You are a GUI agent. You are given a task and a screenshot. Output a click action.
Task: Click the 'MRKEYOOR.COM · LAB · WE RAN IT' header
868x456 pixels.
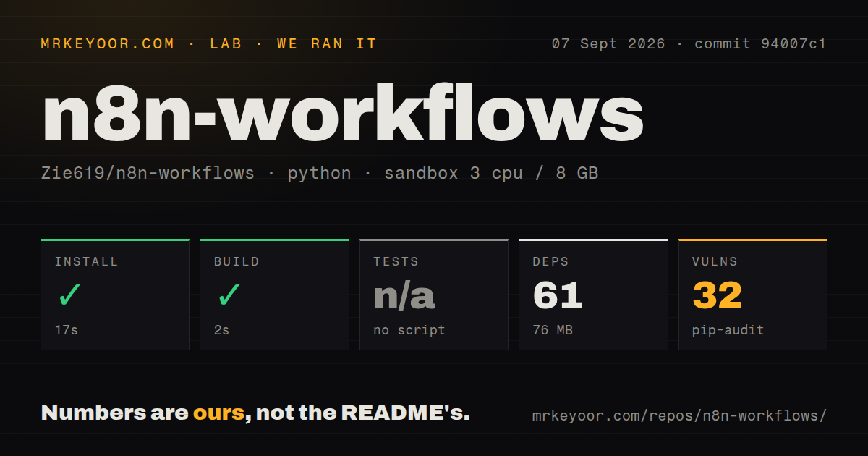[209, 43]
